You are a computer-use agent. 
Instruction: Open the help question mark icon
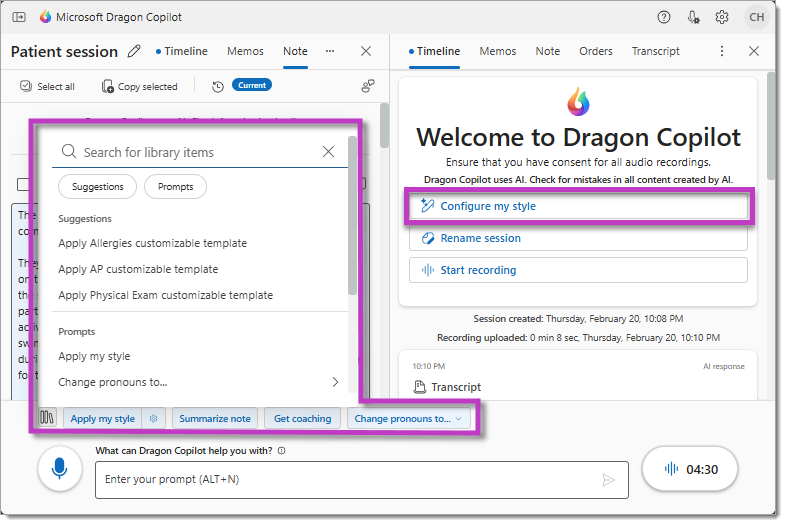664,17
